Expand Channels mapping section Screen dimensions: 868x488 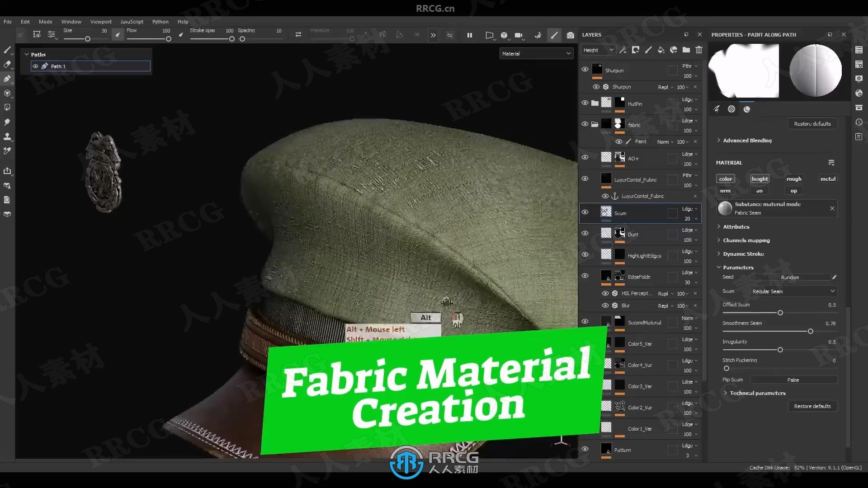click(746, 240)
